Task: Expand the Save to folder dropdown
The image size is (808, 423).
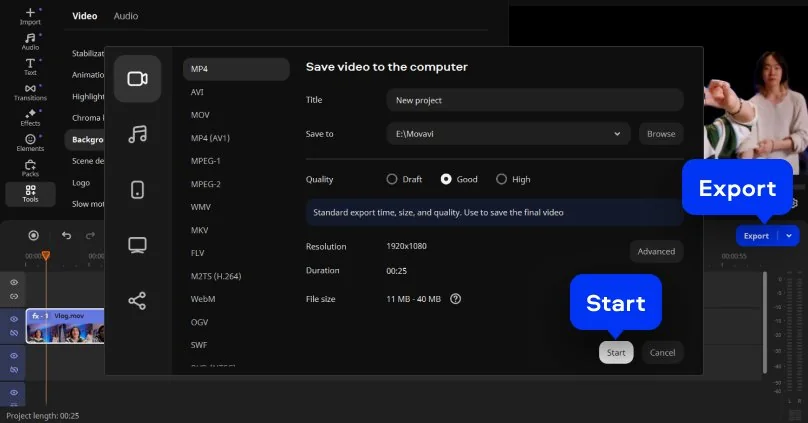Action: [x=617, y=133]
